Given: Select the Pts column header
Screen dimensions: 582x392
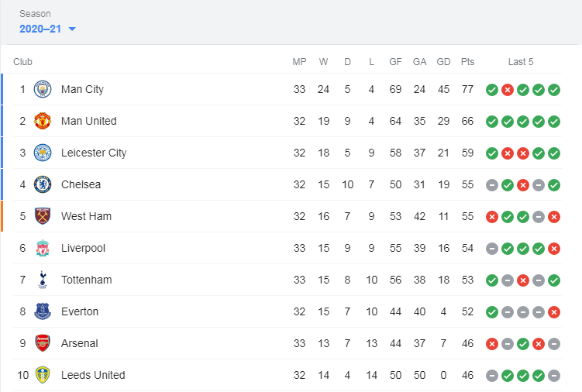Looking at the screenshot, I should tap(467, 62).
